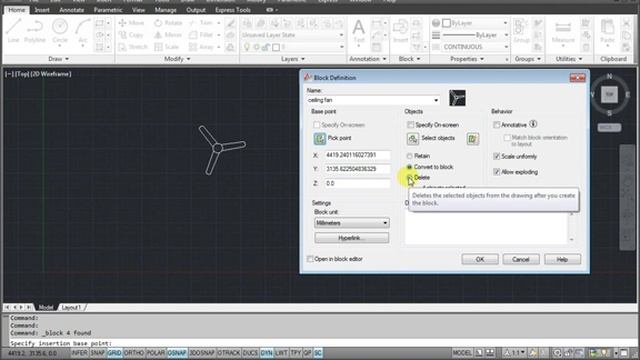
Task: Switch to the View ribbon tab
Action: pos(138,10)
